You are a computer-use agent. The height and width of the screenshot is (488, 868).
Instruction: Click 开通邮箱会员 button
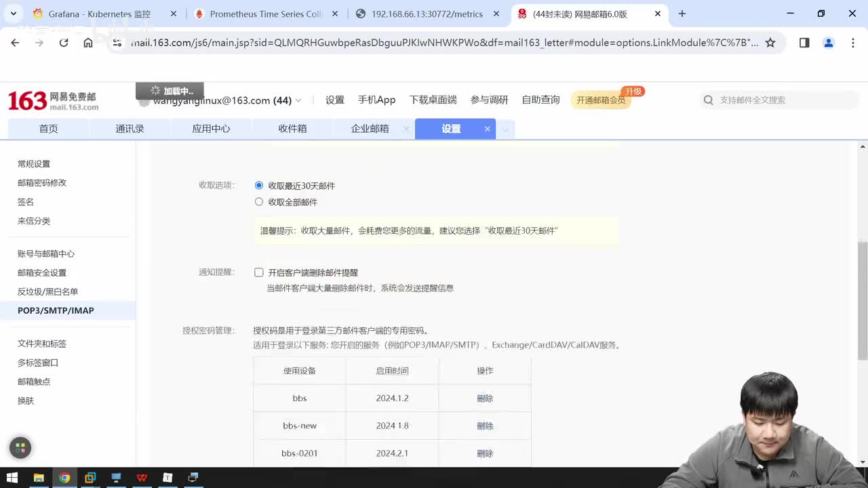[601, 100]
